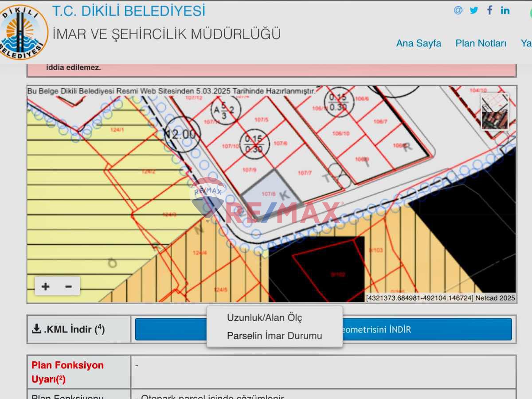This screenshot has height=399, width=532.
Task: Select Uzunluk/Alan Ölç from the menu
Action: coord(265,318)
